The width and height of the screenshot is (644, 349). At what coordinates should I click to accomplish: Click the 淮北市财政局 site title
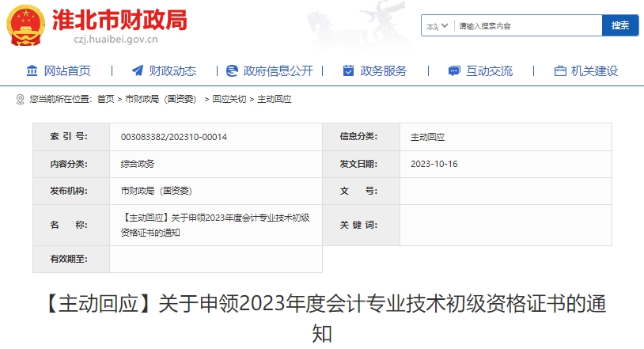tap(119, 19)
